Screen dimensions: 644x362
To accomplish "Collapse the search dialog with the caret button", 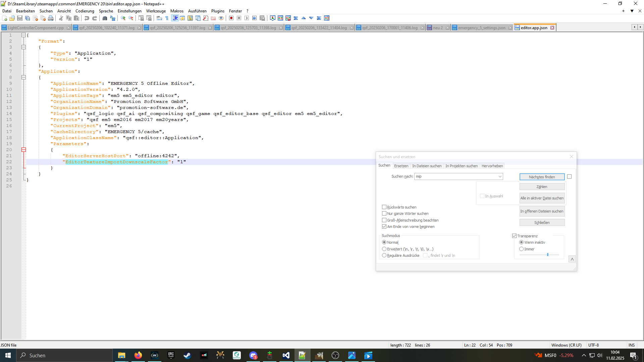I will coord(572,259).
